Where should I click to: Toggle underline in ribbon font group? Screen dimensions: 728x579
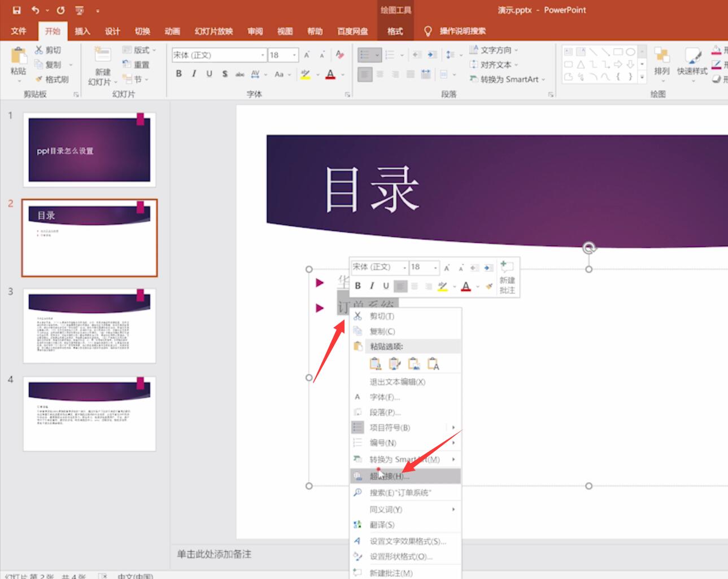tap(210, 74)
